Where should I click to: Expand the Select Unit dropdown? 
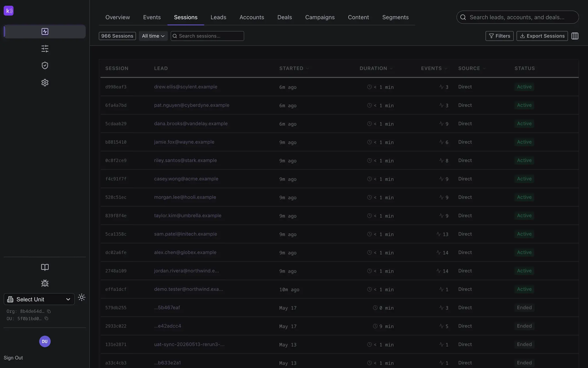[x=39, y=299]
